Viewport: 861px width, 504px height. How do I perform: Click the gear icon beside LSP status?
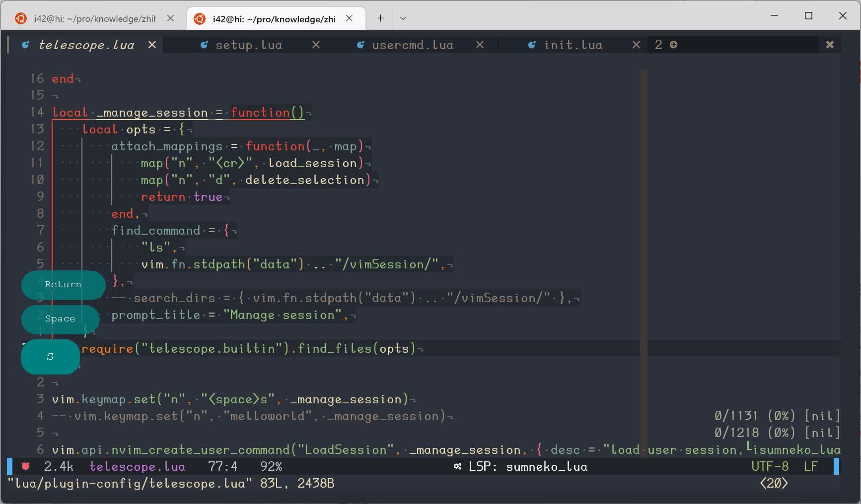click(x=457, y=466)
